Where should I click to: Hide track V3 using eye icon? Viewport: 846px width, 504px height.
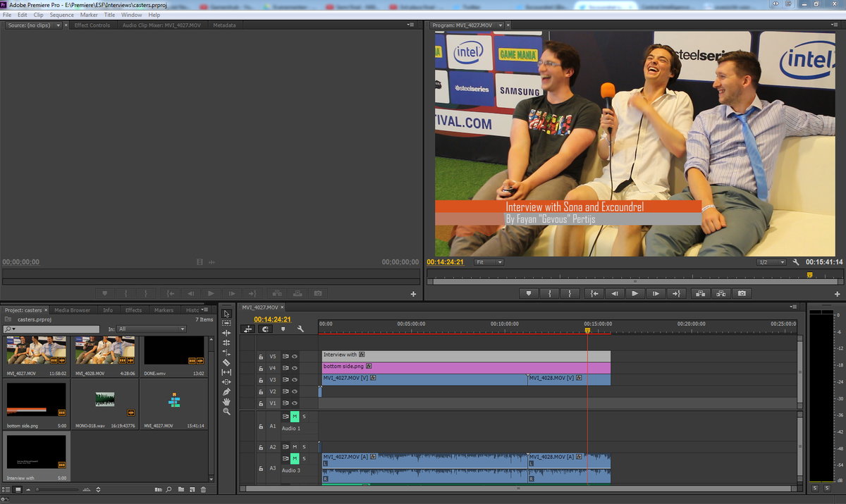coord(295,380)
